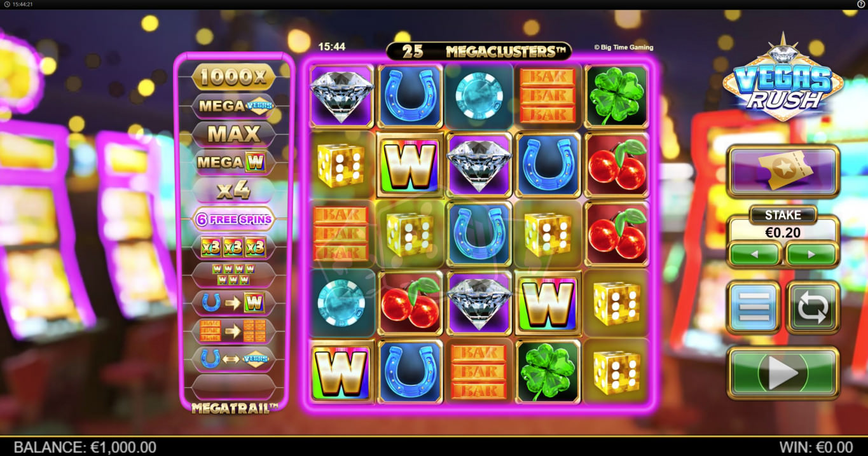The height and width of the screenshot is (456, 868).
Task: Click the horseshoe to wild conversion step
Action: (x=234, y=303)
